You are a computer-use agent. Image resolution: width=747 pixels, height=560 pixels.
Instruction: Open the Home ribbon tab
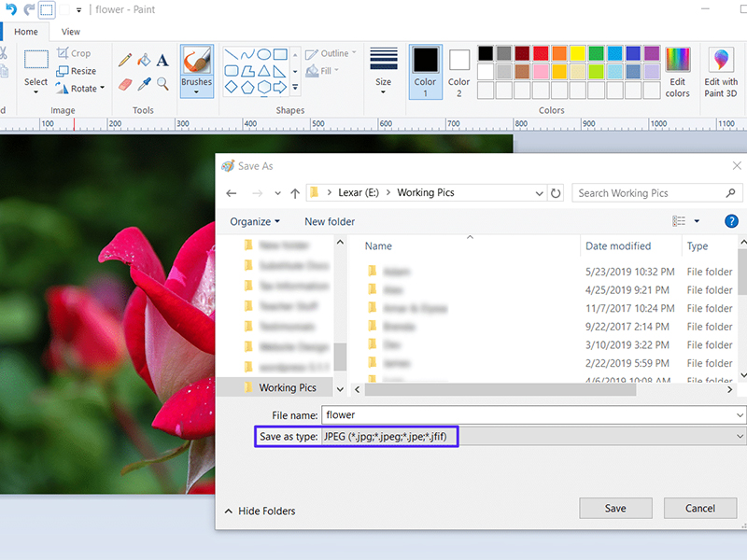26,31
